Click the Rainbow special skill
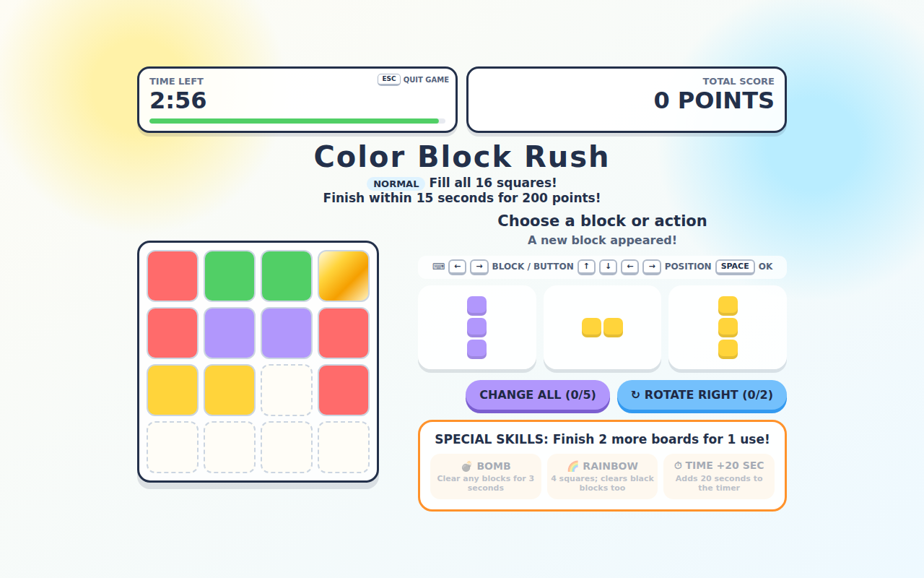924x578 pixels. [602, 476]
